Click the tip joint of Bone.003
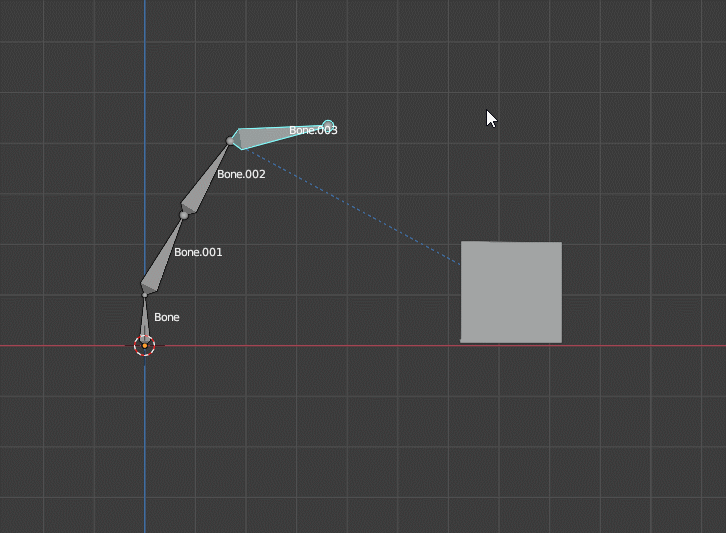 (328, 125)
